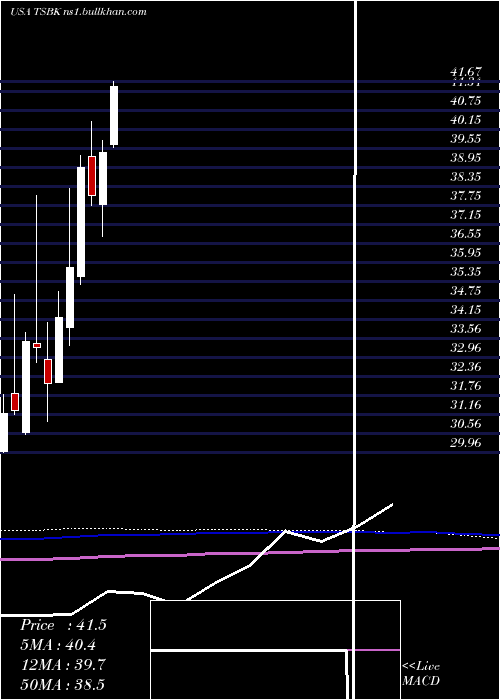Click the red candlestick near 31.16

click(x=15, y=402)
